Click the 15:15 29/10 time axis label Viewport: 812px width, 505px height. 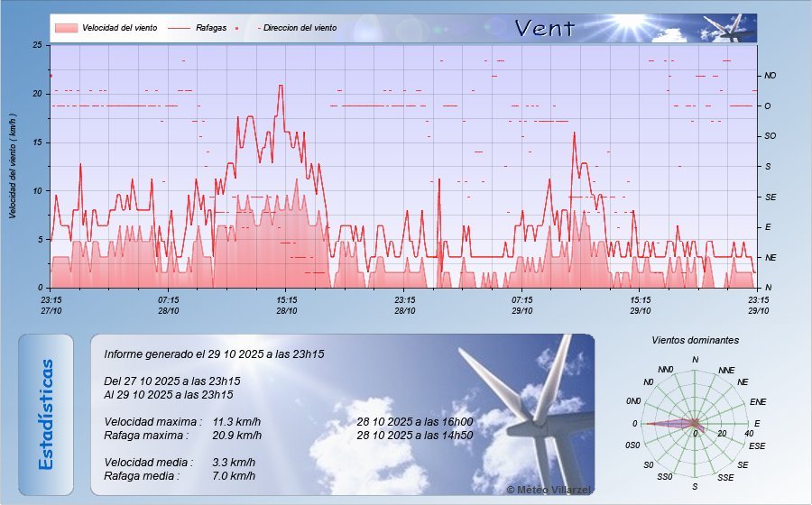(x=640, y=305)
